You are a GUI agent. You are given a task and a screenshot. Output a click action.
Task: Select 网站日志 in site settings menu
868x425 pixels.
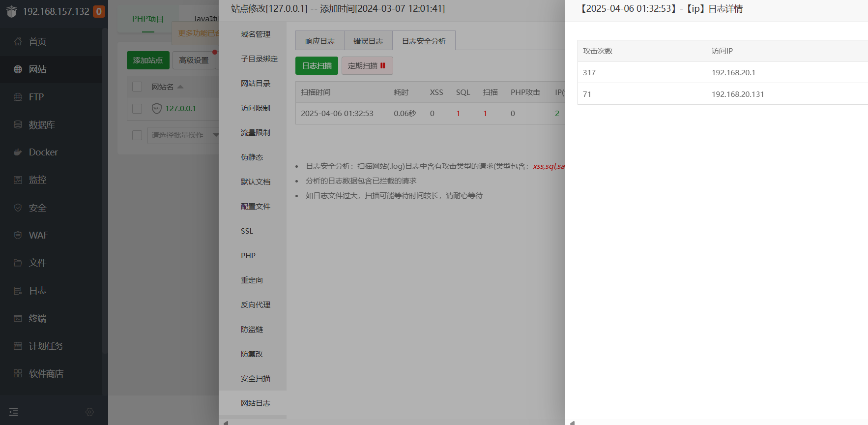click(256, 403)
